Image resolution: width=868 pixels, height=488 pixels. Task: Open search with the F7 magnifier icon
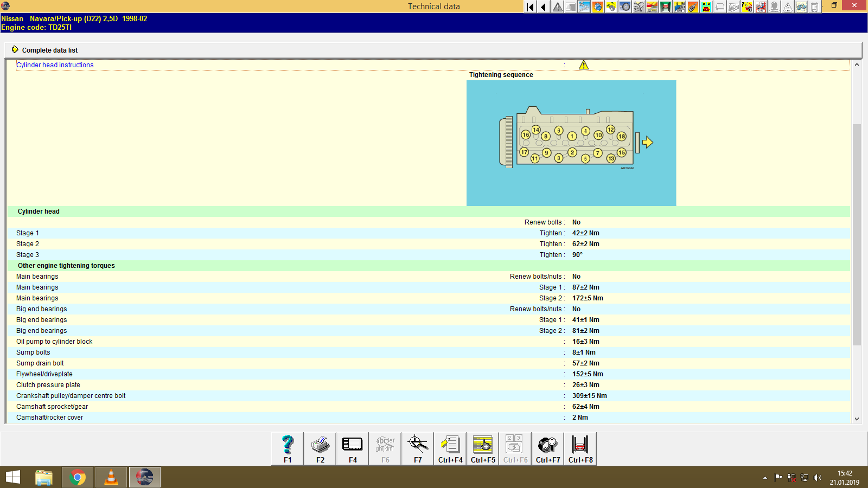[x=417, y=448]
